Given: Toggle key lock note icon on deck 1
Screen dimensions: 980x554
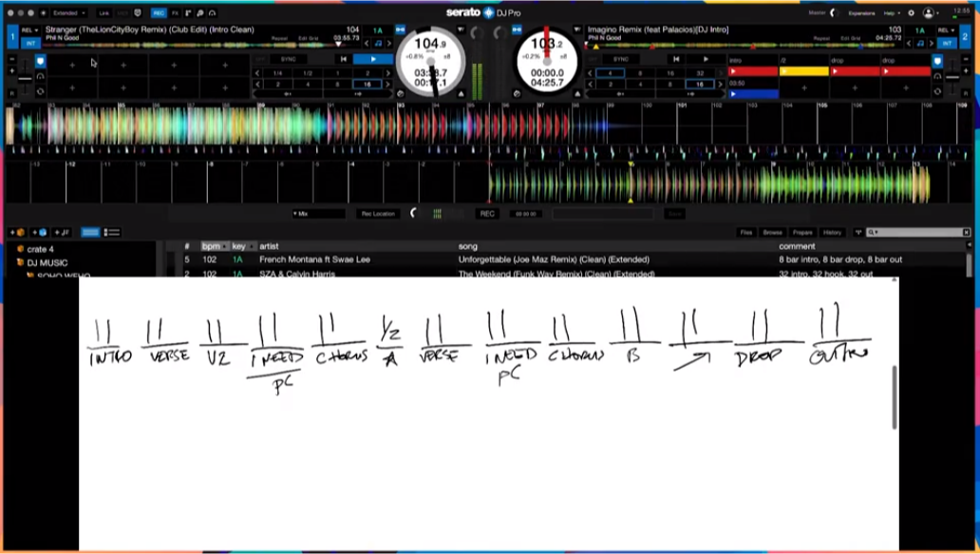Looking at the screenshot, I should coord(378,43).
